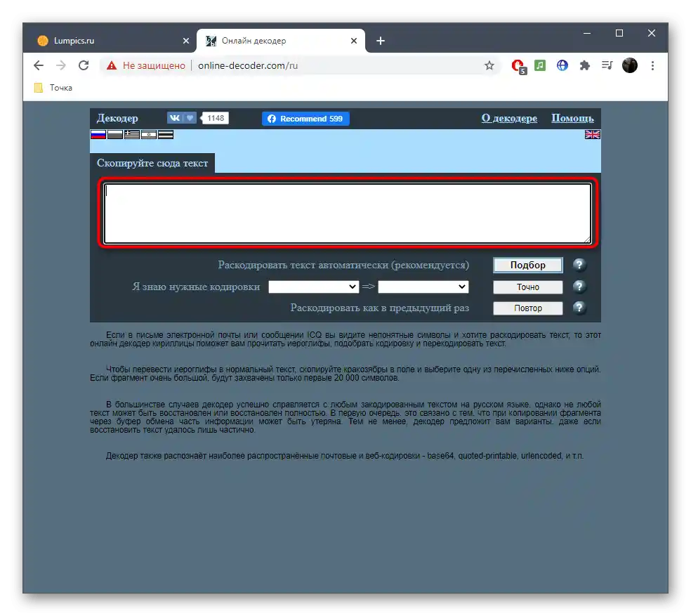Select the Russian flag language
Image resolution: width=691 pixels, height=616 pixels.
pos(98,134)
